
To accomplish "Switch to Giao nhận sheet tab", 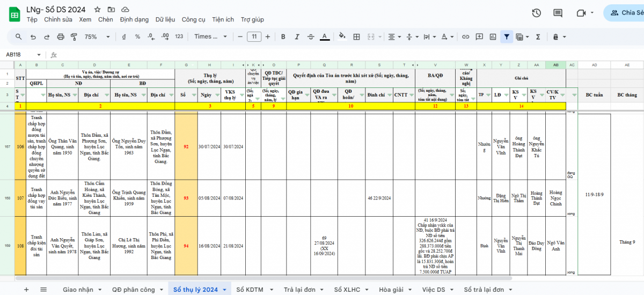I will point(82,289).
